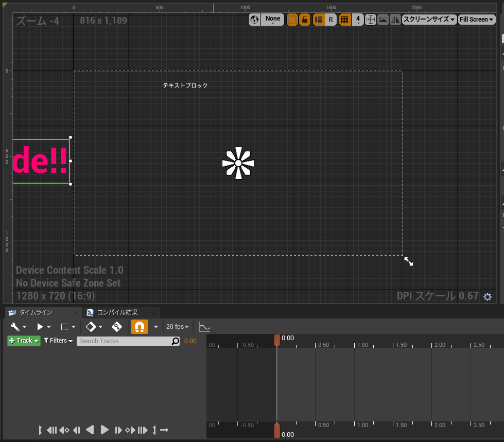Toggle the layout transform mode icon
This screenshot has width=504, height=442.
click(x=319, y=20)
